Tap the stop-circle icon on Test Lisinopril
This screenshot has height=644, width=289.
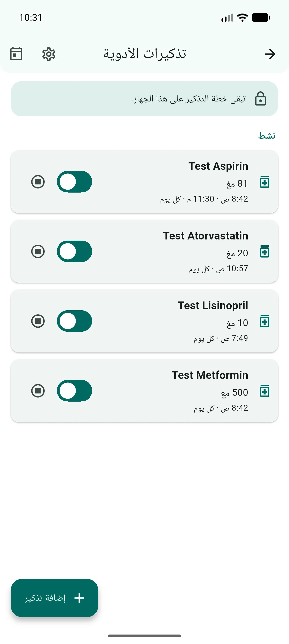point(38,321)
